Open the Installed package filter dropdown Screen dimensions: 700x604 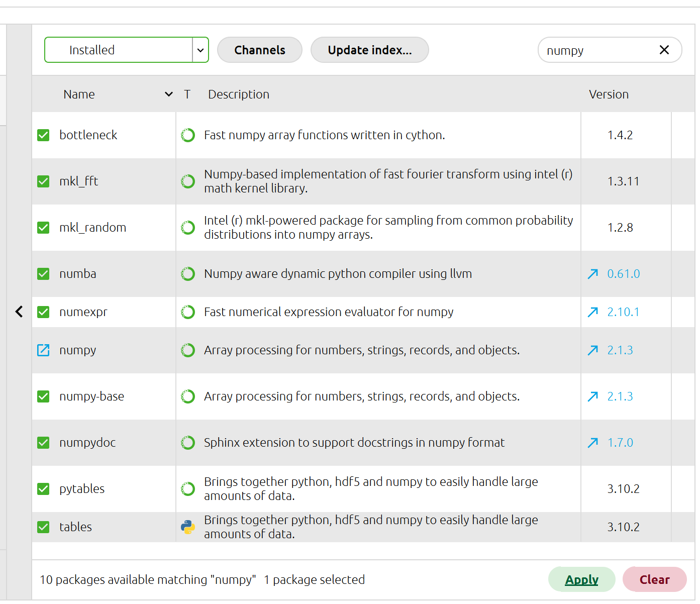[x=127, y=50]
